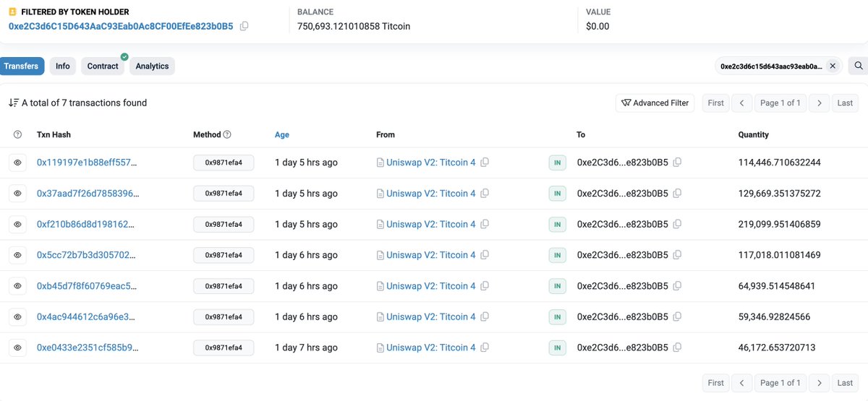Click quantity 219,099.951406859
The image size is (868, 401).
[x=779, y=224]
